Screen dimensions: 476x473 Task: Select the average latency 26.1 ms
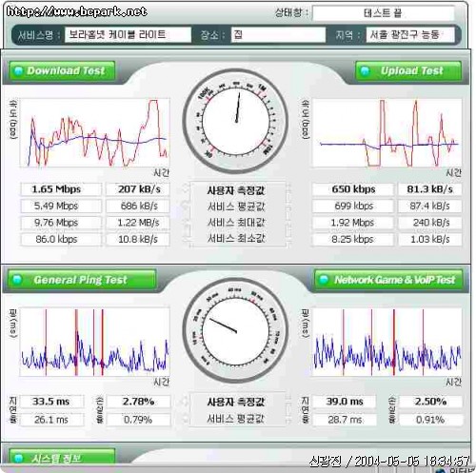pyautogui.click(x=52, y=420)
